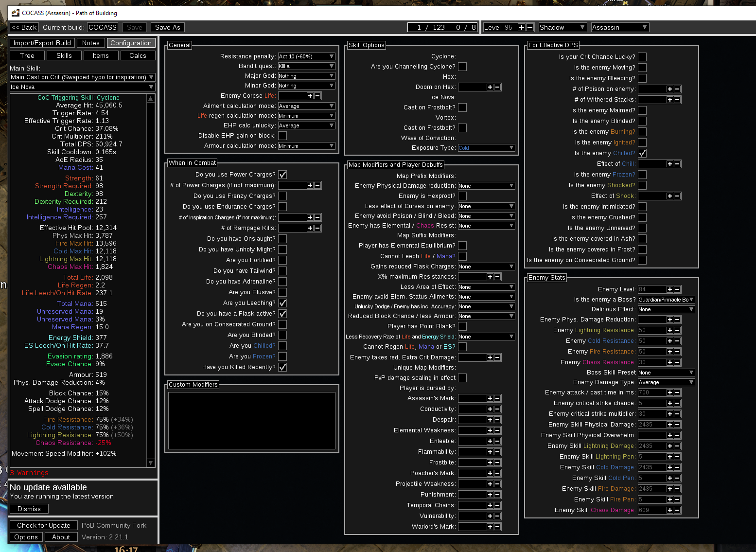Click the Current build name field
This screenshot has width=756, height=552.
pyautogui.click(x=103, y=27)
